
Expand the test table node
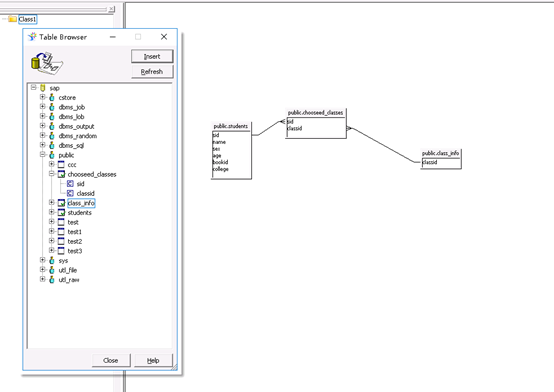(52, 222)
